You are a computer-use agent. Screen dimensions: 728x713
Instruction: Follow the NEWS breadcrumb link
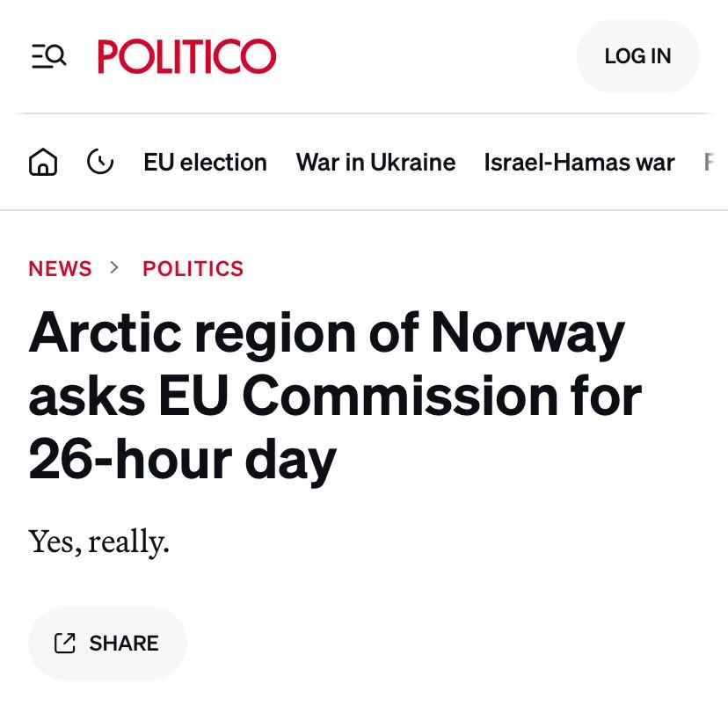[60, 269]
